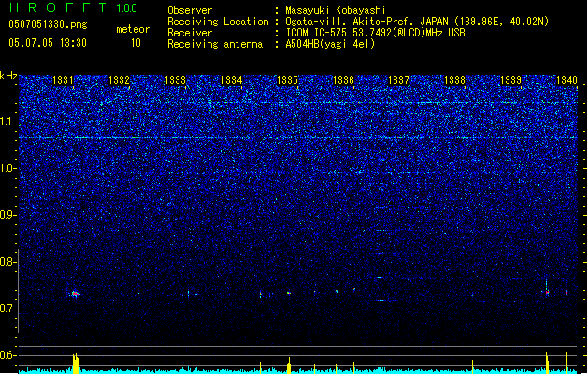
Task: Click the 1.1 frequency axis label
Action: [8, 122]
